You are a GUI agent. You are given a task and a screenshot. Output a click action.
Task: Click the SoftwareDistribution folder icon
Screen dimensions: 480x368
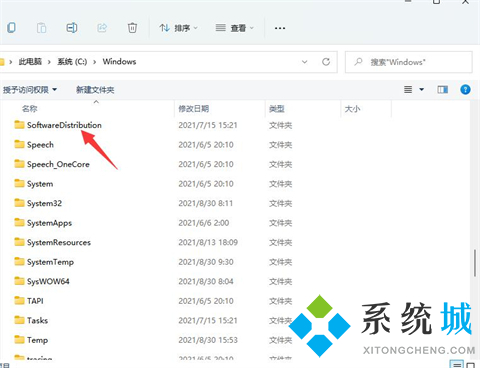(x=19, y=125)
